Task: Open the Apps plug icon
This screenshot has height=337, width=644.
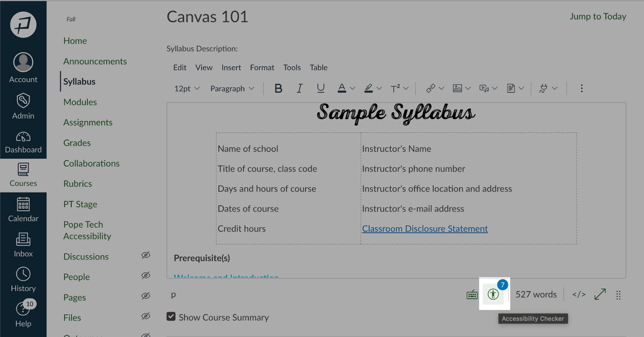Action: point(543,88)
